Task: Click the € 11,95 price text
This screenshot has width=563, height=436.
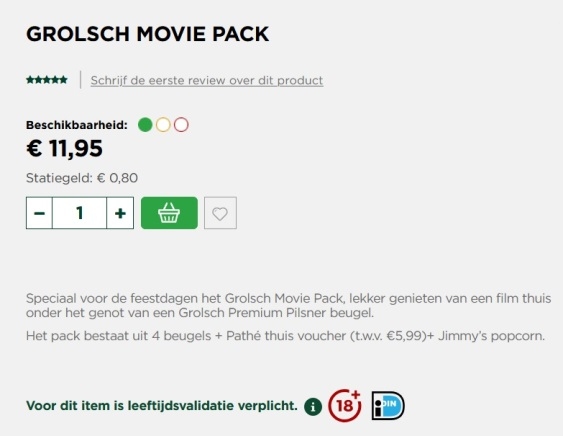Action: click(64, 148)
